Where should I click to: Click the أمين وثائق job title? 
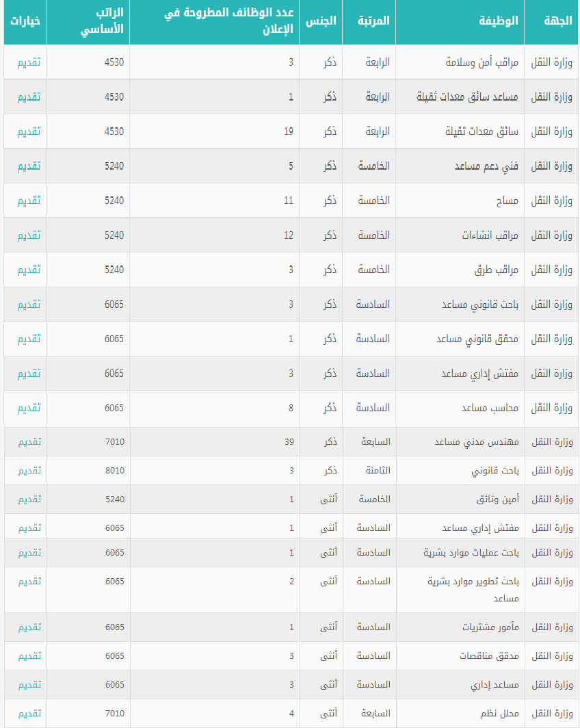pos(497,499)
